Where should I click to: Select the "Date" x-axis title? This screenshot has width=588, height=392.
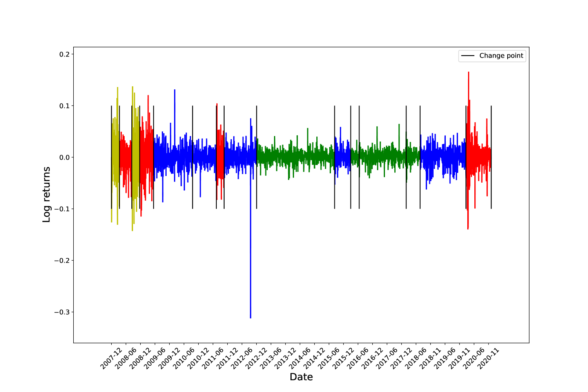pos(301,377)
